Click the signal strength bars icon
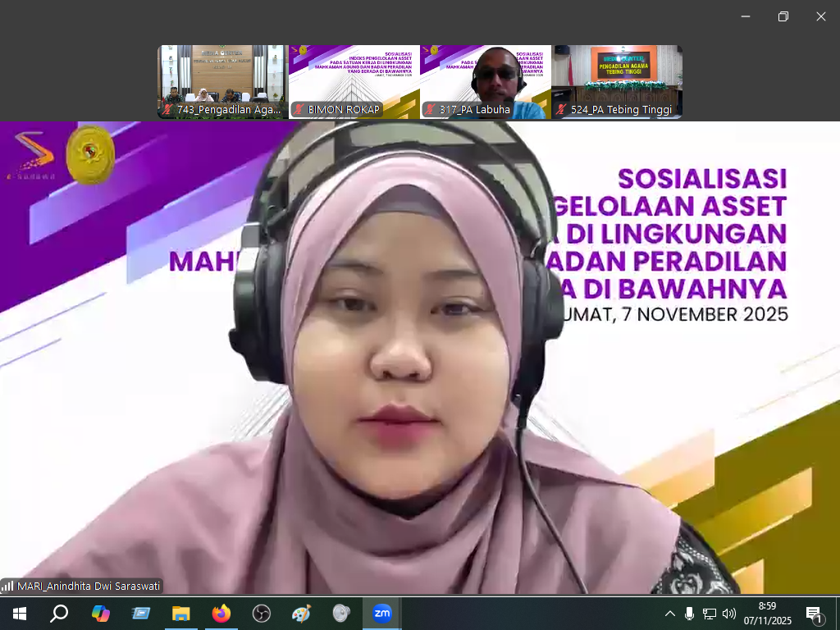Screen dimensions: 840x630 (x=7, y=586)
